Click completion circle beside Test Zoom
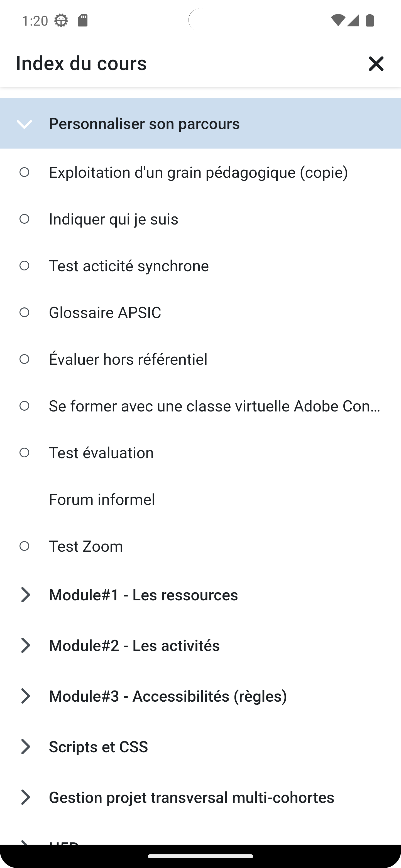The width and height of the screenshot is (401, 868). [x=24, y=546]
